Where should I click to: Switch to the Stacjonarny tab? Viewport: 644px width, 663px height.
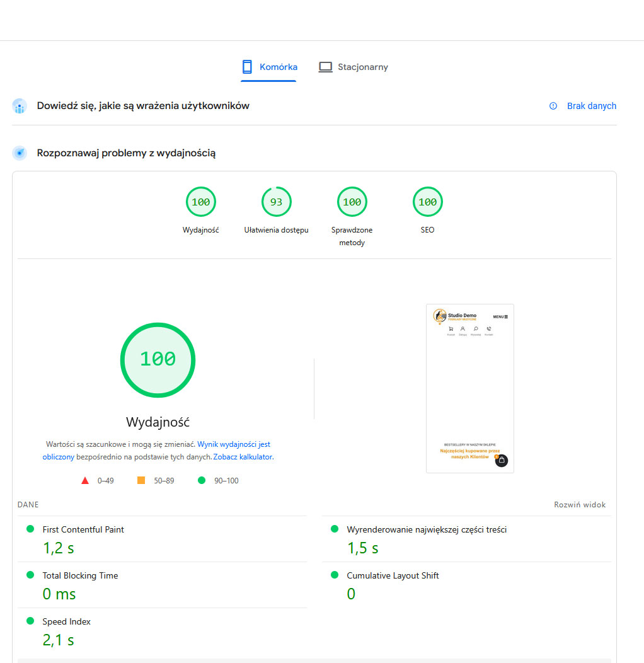coord(362,67)
